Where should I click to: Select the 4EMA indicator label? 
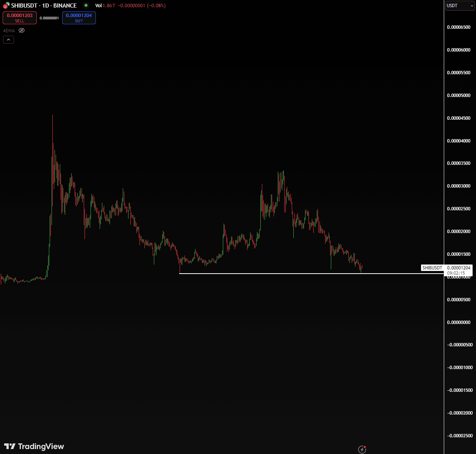point(9,30)
